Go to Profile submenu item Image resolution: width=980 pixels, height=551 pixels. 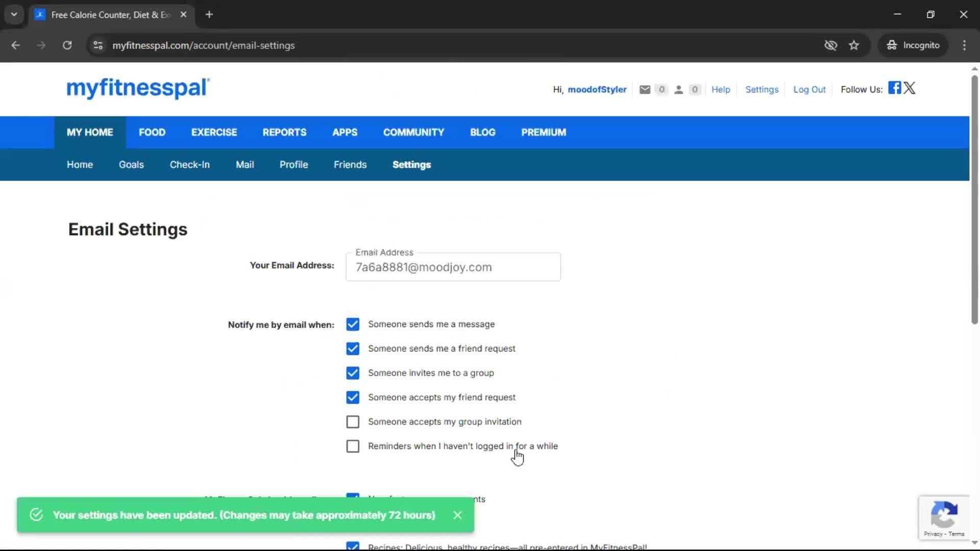(293, 165)
